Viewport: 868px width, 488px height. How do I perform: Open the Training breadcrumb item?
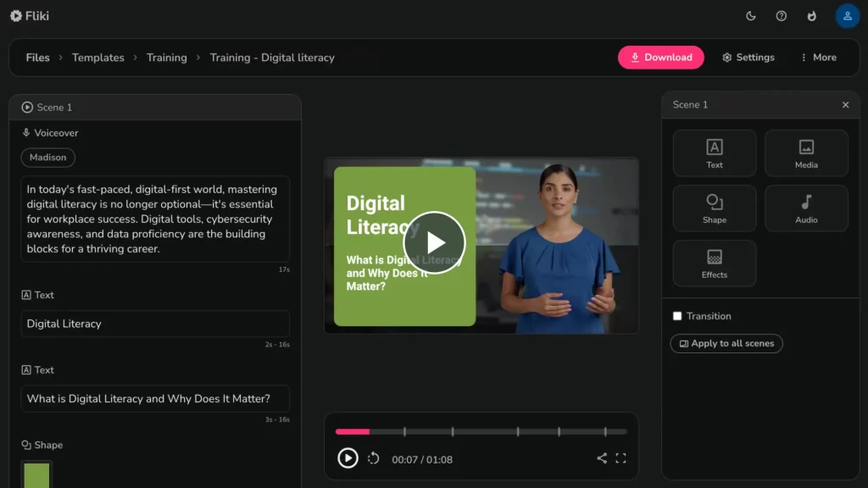click(166, 58)
